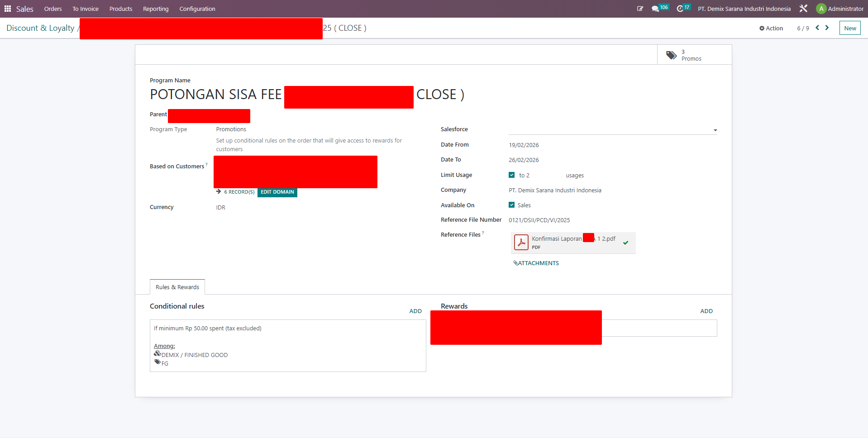Click the DEMIX / FINISHED GOOD category icon

pos(157,353)
